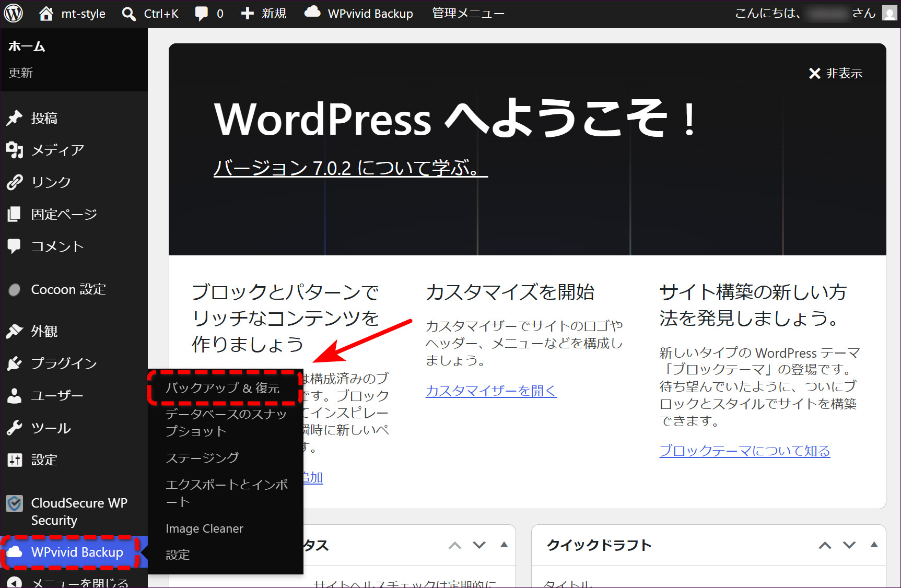This screenshot has width=901, height=588.
Task: Click the CloudSecure WP Security shield icon
Action: [15, 503]
